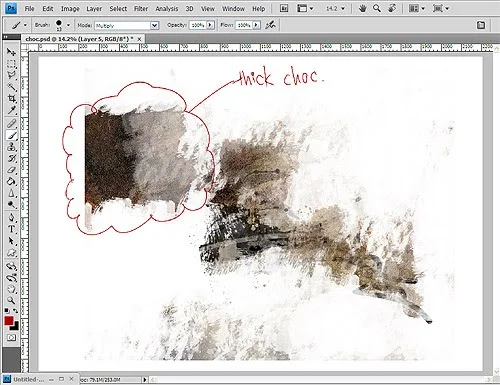
Task: Launch Bridge from the application bar
Action: click(x=284, y=8)
